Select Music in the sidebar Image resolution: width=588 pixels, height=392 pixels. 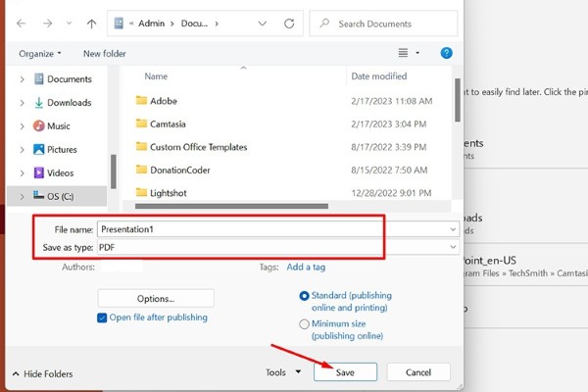click(x=58, y=126)
